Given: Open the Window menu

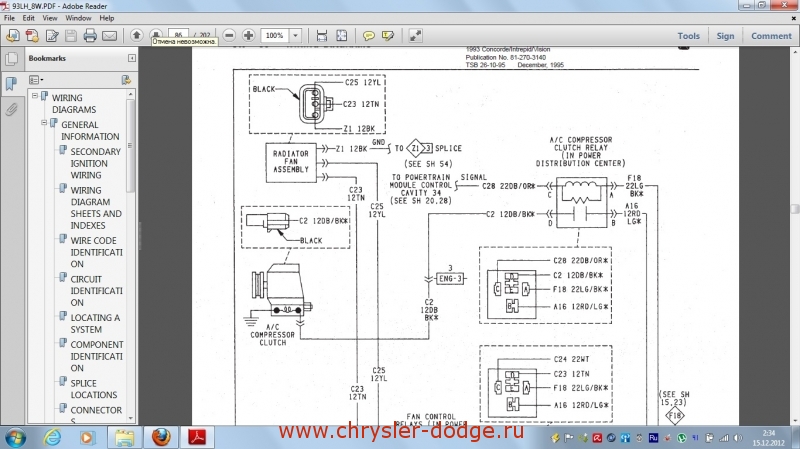Looking at the screenshot, I should pyautogui.click(x=78, y=18).
